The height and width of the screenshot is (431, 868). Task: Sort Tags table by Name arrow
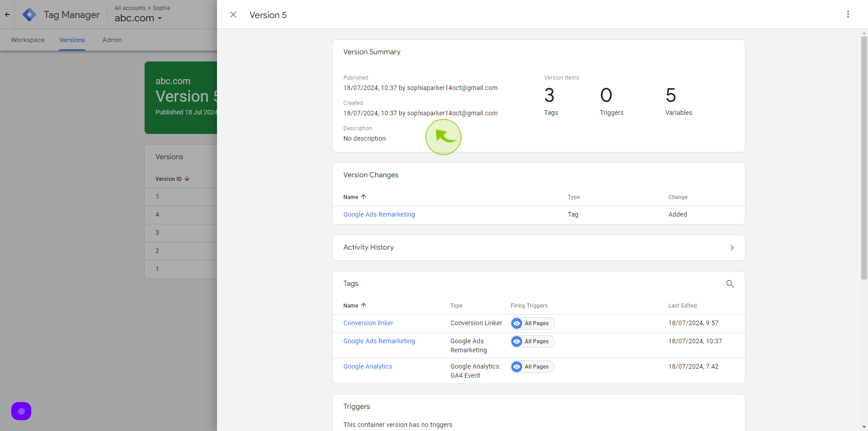pyautogui.click(x=363, y=305)
